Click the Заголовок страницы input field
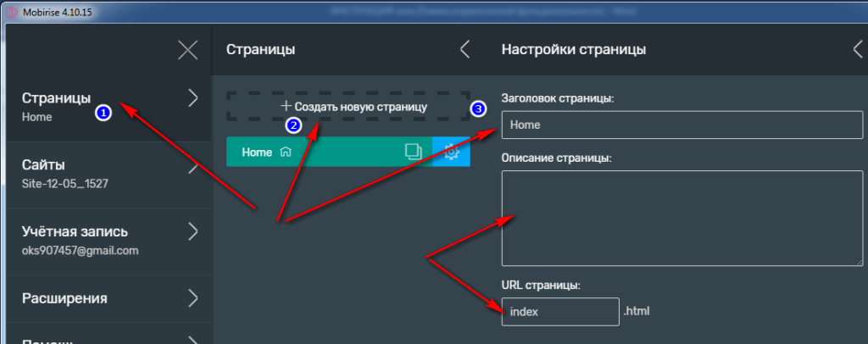The height and width of the screenshot is (344, 868). point(682,125)
